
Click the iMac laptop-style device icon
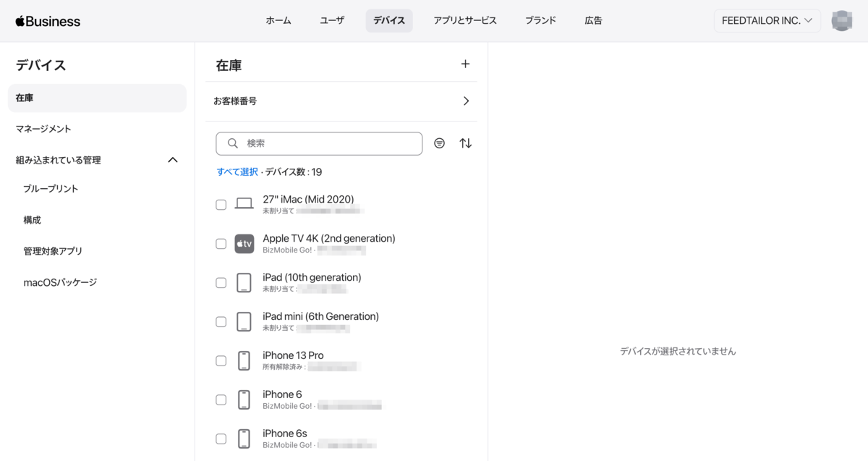click(x=244, y=204)
